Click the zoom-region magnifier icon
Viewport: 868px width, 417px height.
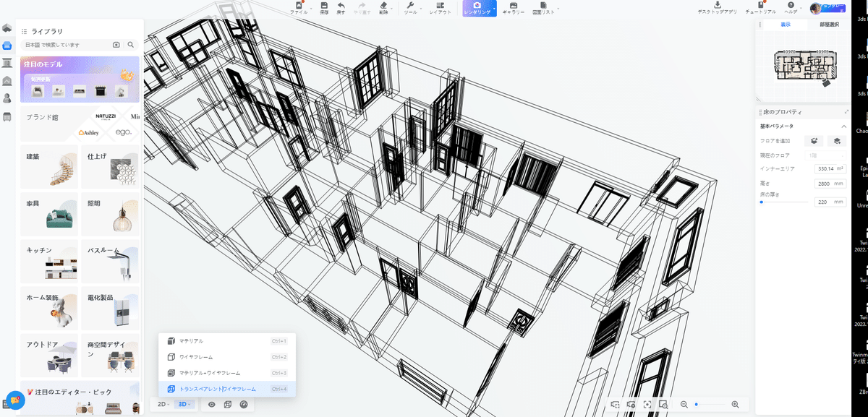(663, 405)
